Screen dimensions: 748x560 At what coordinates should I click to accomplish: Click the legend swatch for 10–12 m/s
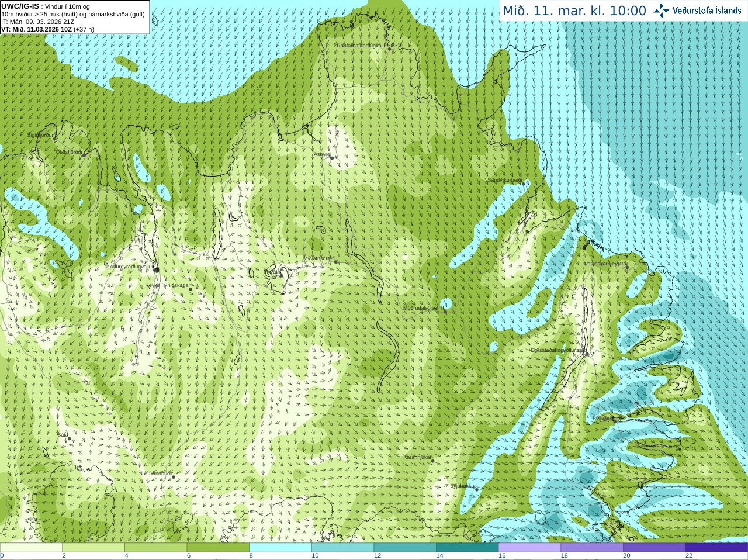pyautogui.click(x=343, y=548)
